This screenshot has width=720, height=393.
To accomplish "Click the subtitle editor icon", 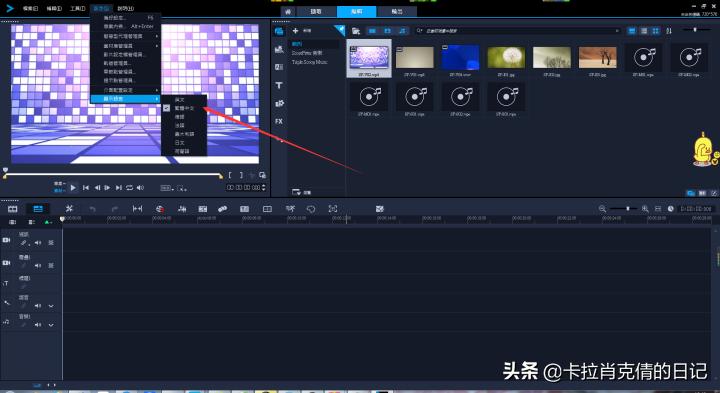I will (244, 209).
